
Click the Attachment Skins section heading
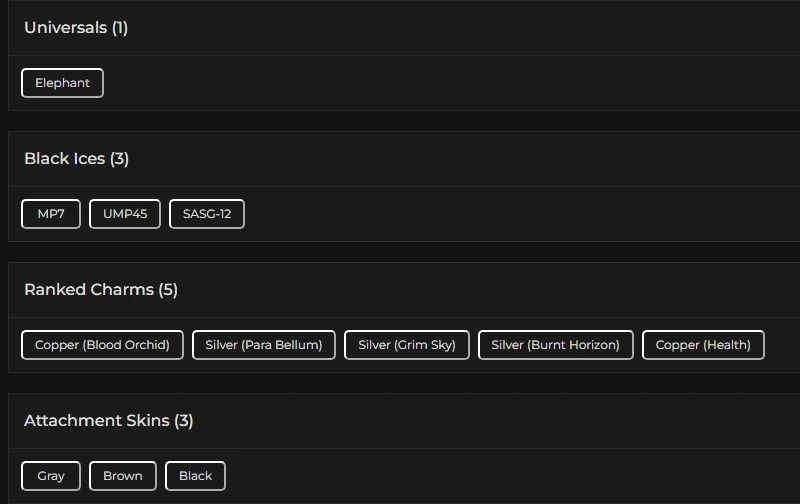click(96, 421)
